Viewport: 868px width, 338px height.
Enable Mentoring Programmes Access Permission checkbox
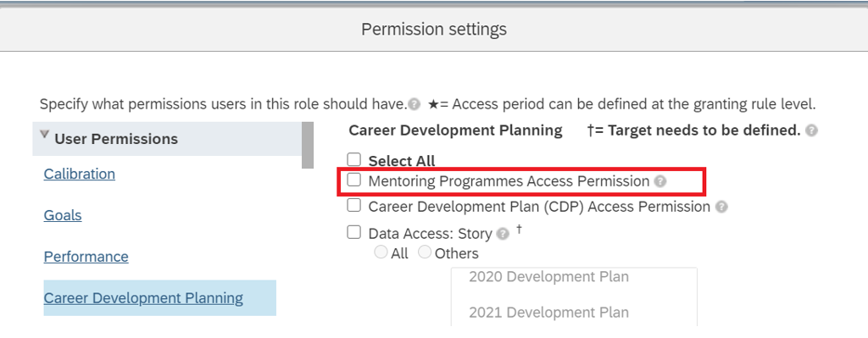coord(353,180)
